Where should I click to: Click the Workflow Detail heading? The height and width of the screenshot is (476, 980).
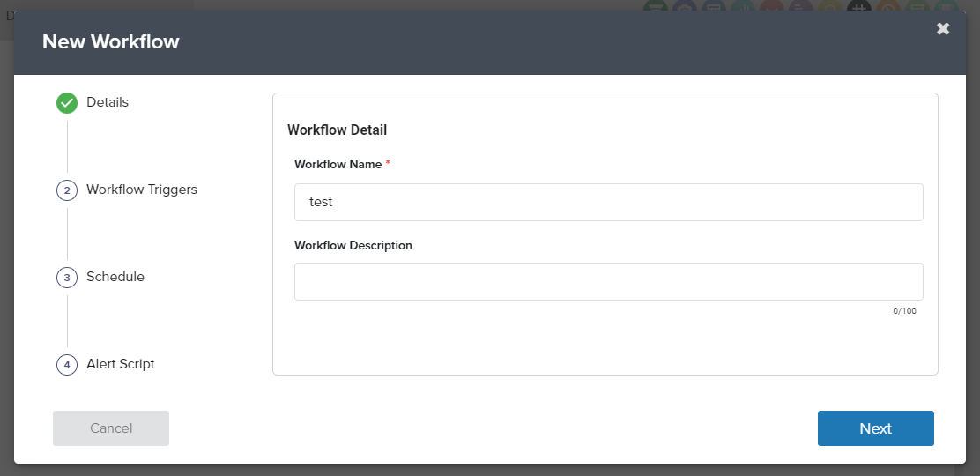337,130
